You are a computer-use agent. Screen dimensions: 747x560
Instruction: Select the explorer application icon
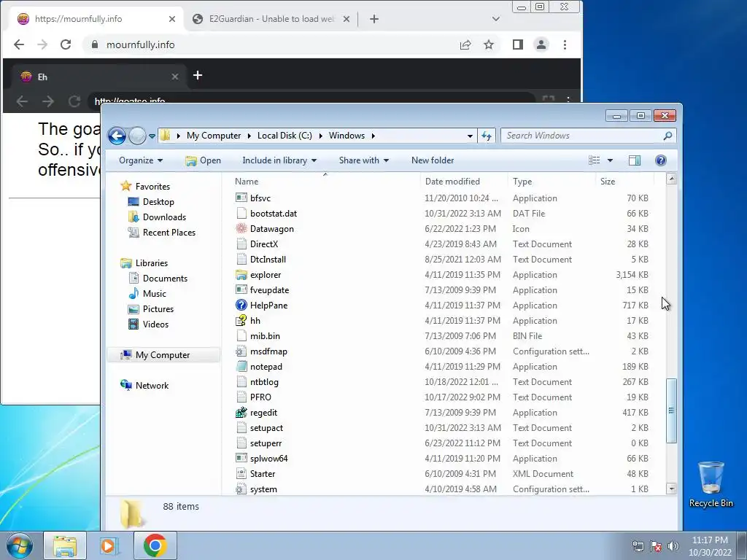click(x=241, y=275)
